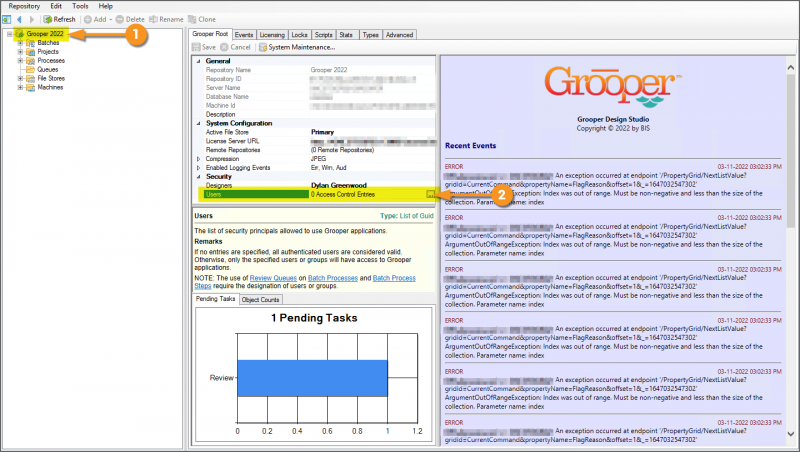Open the Help menu

pos(106,6)
